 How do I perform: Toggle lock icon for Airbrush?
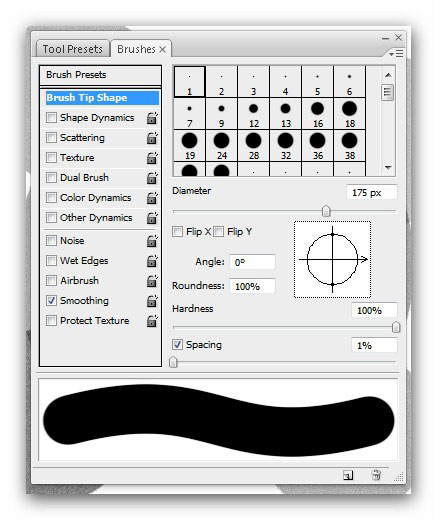[x=152, y=281]
